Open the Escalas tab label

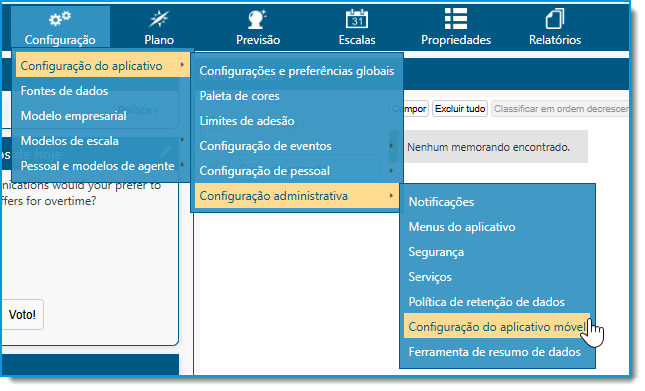357,40
